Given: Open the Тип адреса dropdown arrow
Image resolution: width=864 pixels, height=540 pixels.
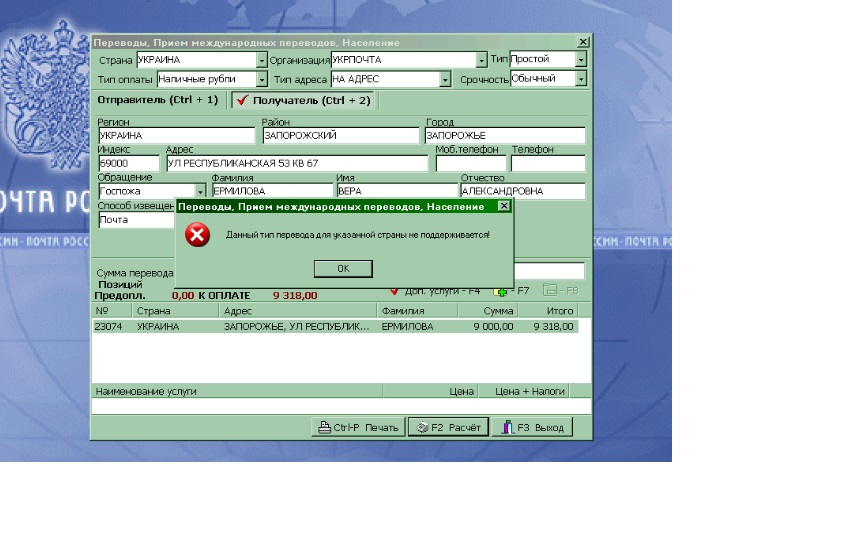Looking at the screenshot, I should click(445, 79).
